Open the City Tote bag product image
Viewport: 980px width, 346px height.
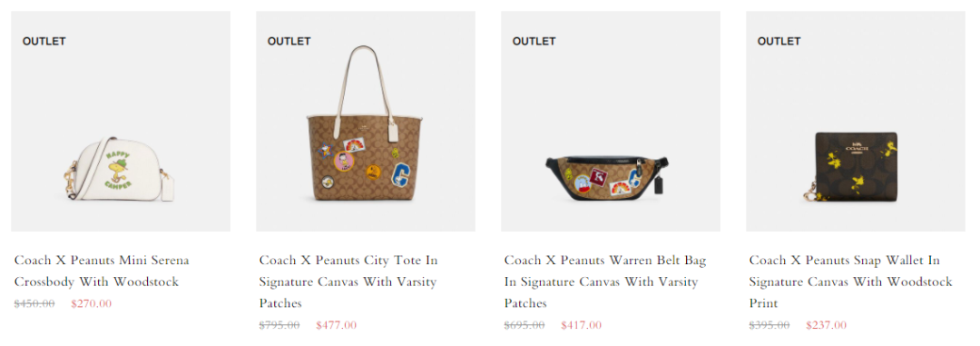tap(366, 122)
